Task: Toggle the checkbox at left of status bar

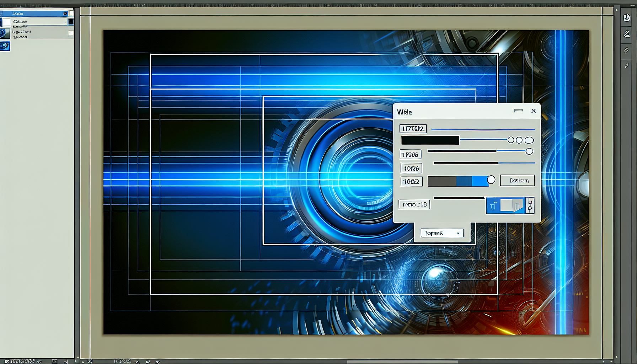Action: pyautogui.click(x=7, y=361)
